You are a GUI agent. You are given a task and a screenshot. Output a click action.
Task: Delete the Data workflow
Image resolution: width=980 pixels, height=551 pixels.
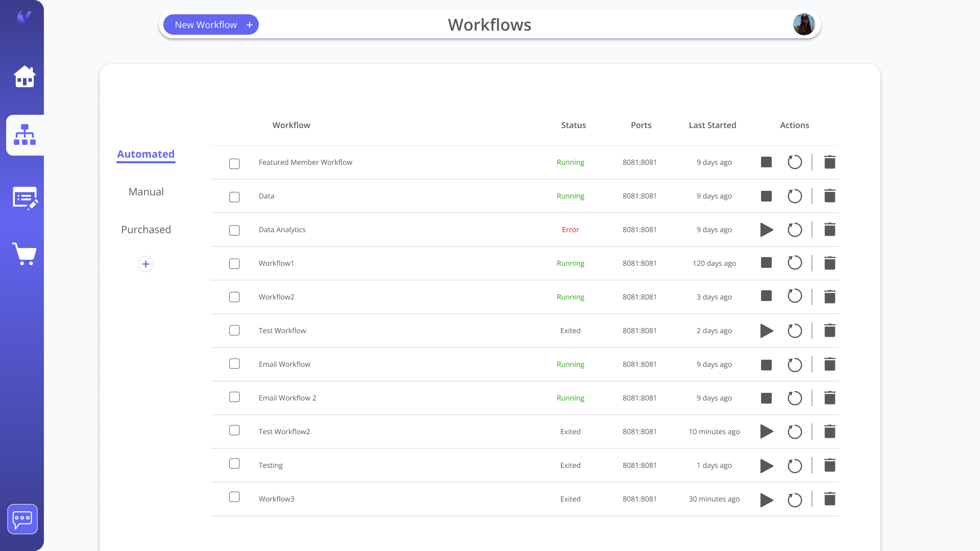pos(830,196)
